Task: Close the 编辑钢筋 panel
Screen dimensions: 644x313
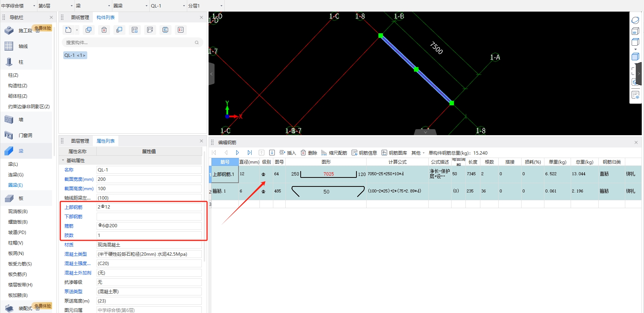Action: click(636, 142)
